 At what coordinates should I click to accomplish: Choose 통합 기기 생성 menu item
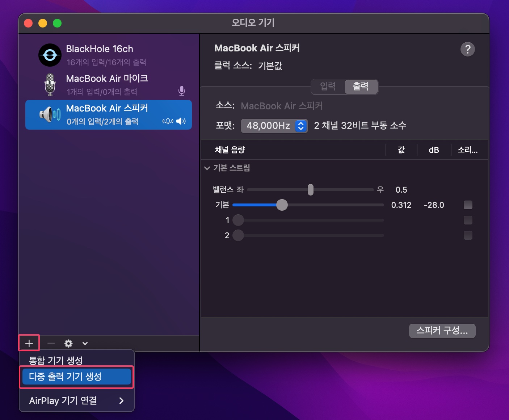[77, 360]
